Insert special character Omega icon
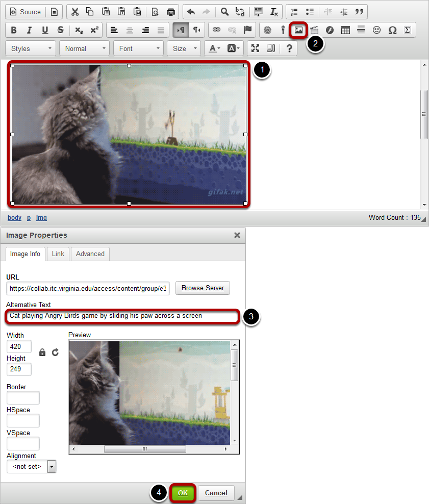Viewport: 429px width, 504px height. [x=392, y=30]
